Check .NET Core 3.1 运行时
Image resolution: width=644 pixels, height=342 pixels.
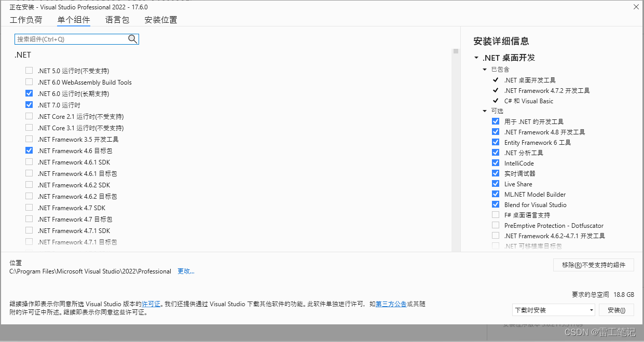(29, 128)
